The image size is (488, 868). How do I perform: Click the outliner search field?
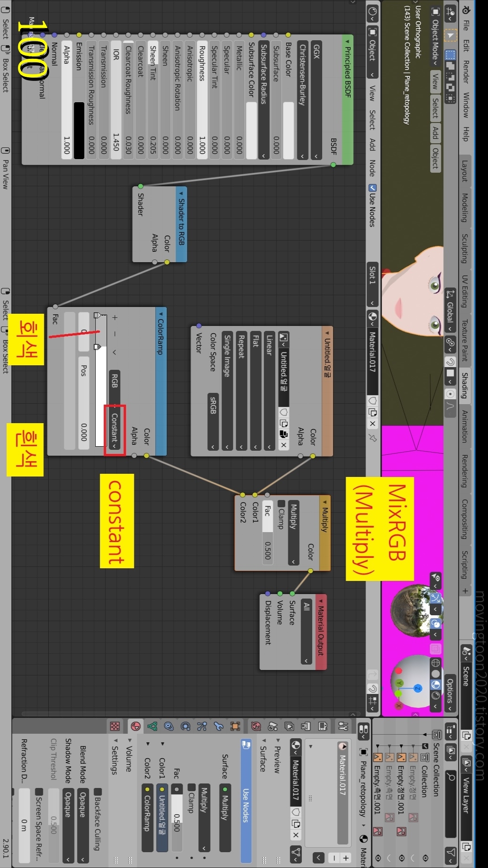tap(450, 804)
